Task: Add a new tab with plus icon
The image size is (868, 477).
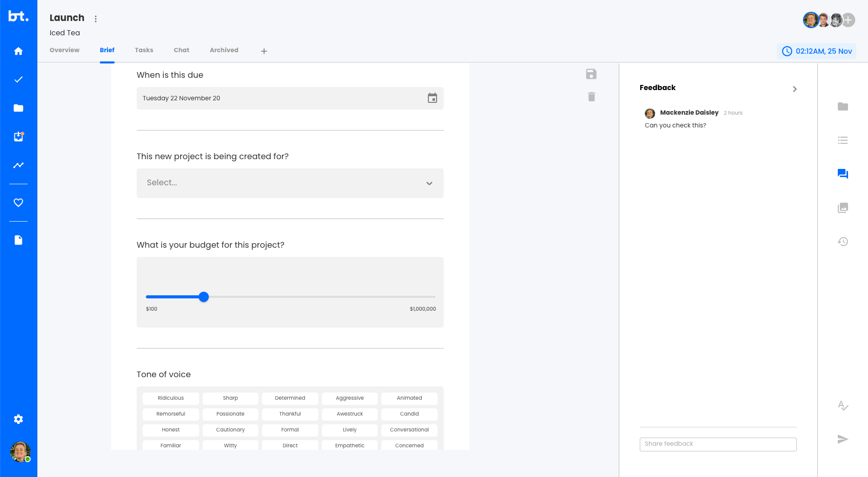Action: click(x=264, y=51)
